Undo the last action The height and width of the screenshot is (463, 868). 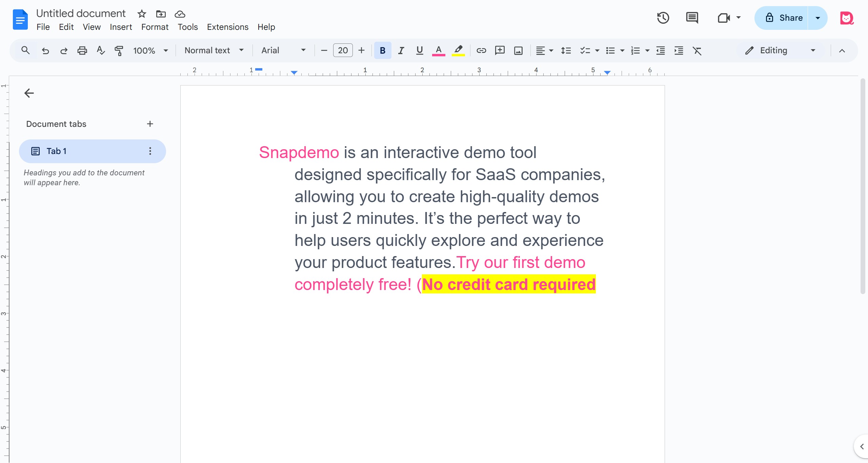pos(45,51)
